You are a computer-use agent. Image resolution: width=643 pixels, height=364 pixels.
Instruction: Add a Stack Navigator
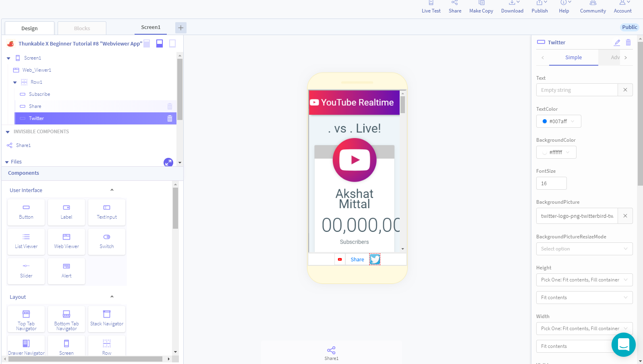(x=107, y=319)
